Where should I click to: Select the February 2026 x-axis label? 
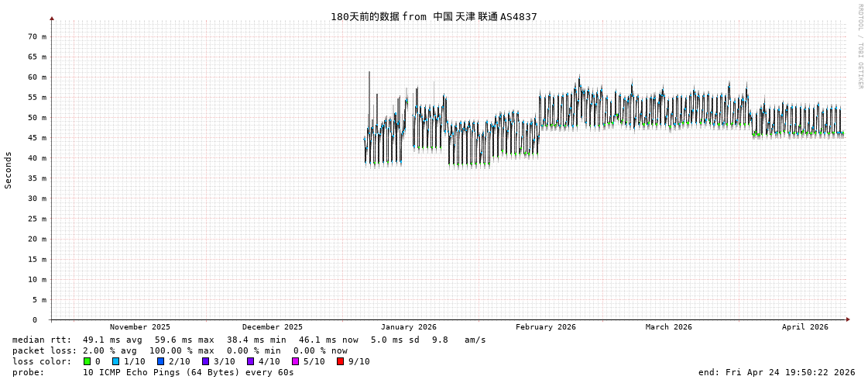546,327
